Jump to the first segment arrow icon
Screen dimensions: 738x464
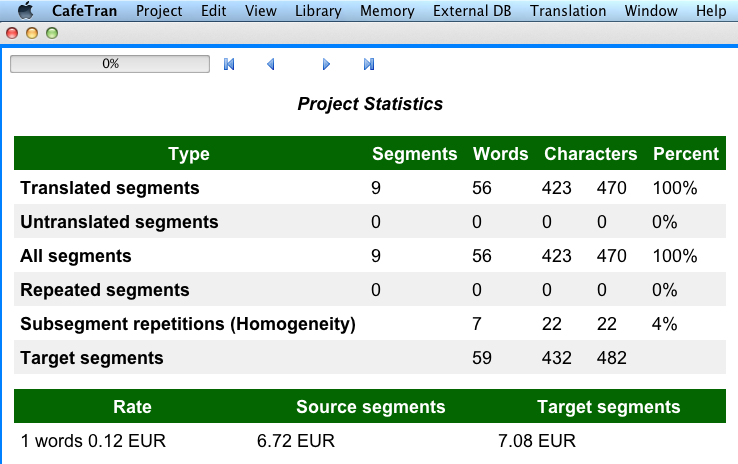[229, 64]
